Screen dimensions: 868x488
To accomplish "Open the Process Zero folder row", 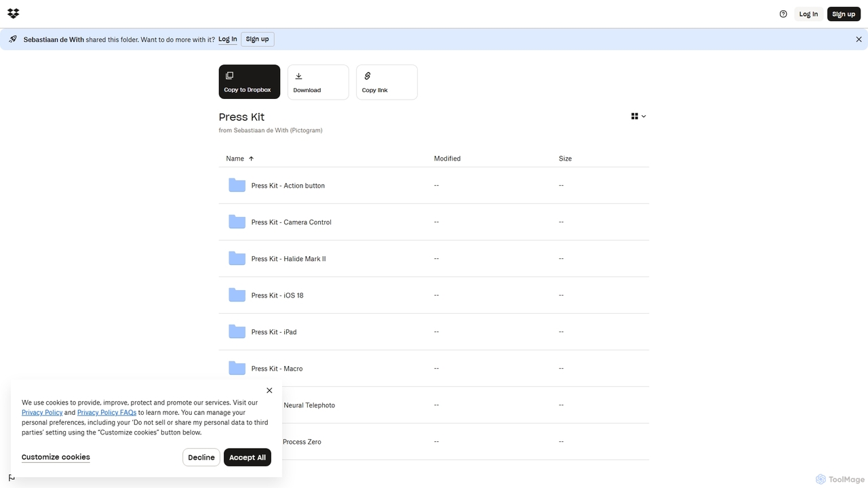I will (433, 442).
